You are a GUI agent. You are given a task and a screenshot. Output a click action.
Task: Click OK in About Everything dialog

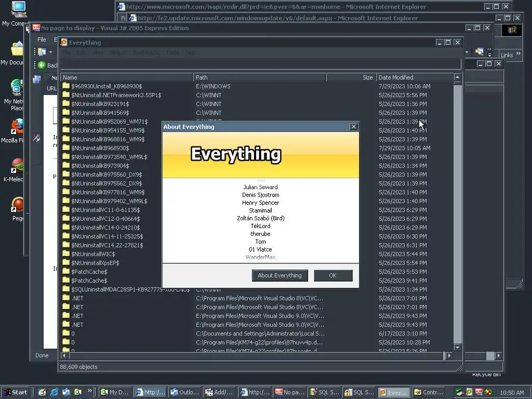point(333,275)
